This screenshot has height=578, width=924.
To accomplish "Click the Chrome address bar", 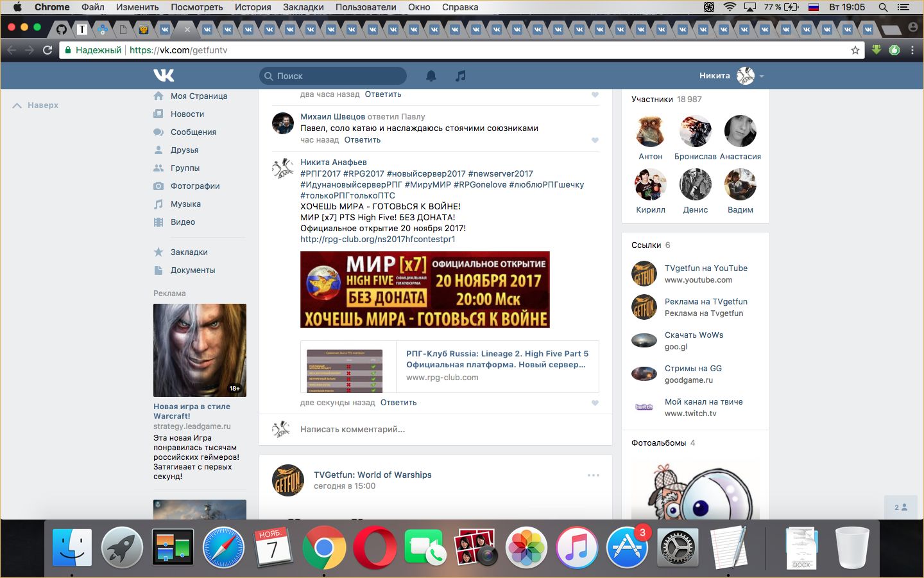I will tap(462, 50).
